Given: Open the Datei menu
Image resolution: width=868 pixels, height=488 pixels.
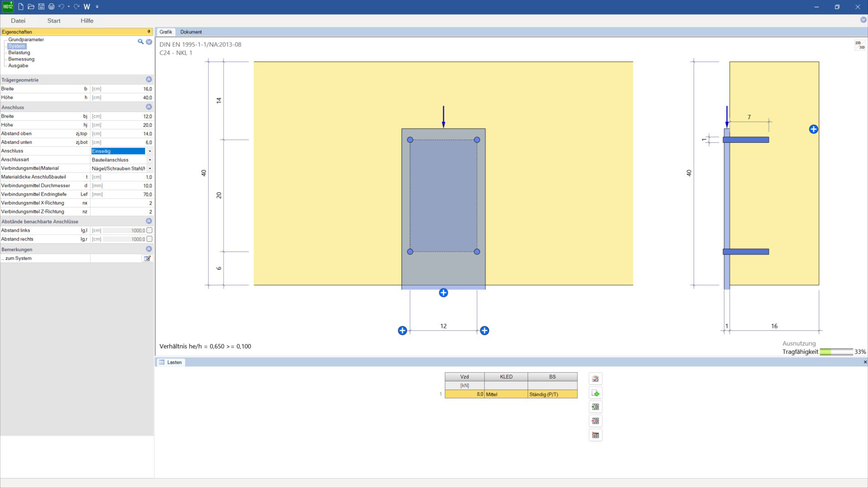Looking at the screenshot, I should tap(18, 21).
